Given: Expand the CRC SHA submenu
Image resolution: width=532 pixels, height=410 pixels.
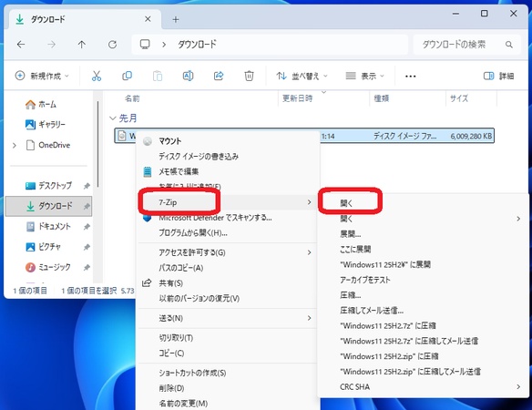Looking at the screenshot, I should tap(423, 386).
